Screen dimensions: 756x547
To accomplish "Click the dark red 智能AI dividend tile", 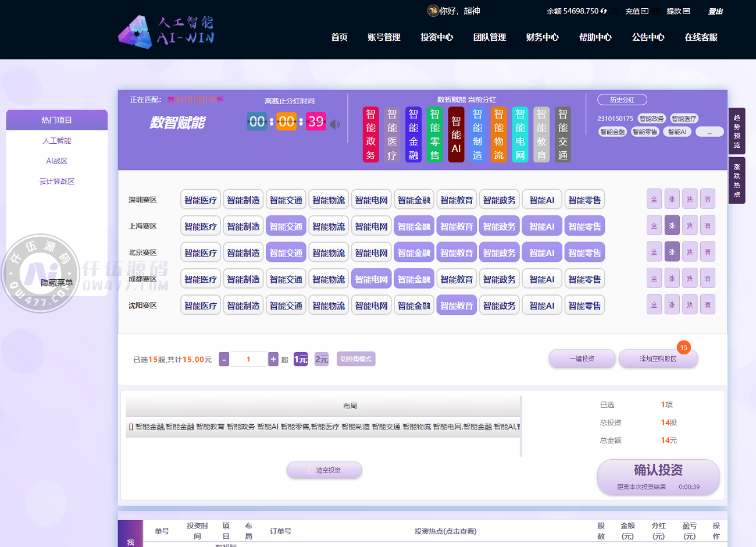I will point(456,134).
